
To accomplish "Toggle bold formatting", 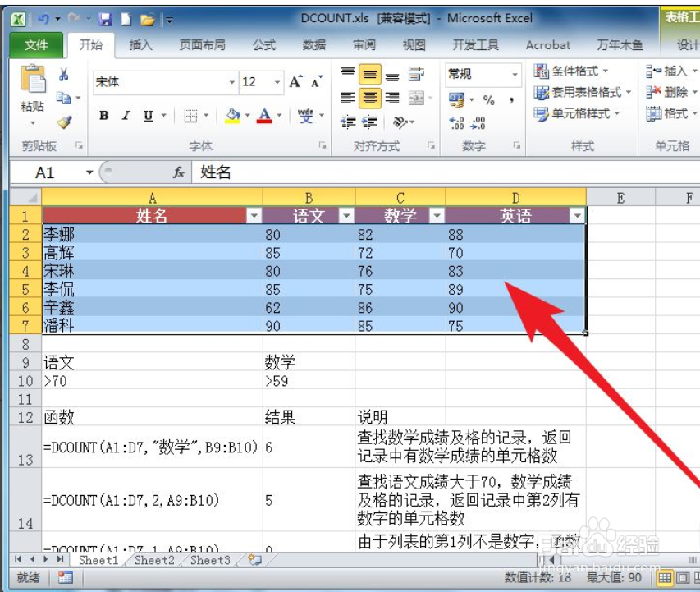I will [x=104, y=116].
